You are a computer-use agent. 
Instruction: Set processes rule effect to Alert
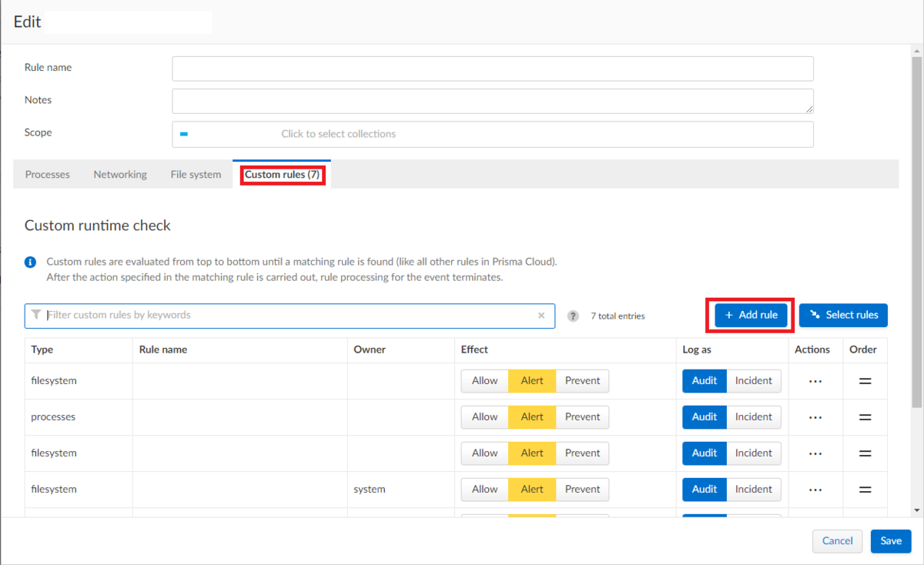[532, 417]
